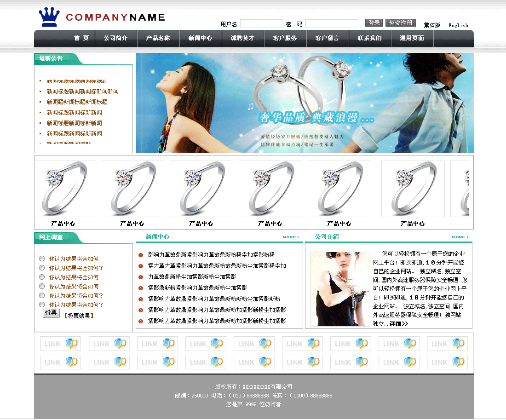
Task: Expand 新闻中心 with its MORE link
Action: click(x=291, y=237)
